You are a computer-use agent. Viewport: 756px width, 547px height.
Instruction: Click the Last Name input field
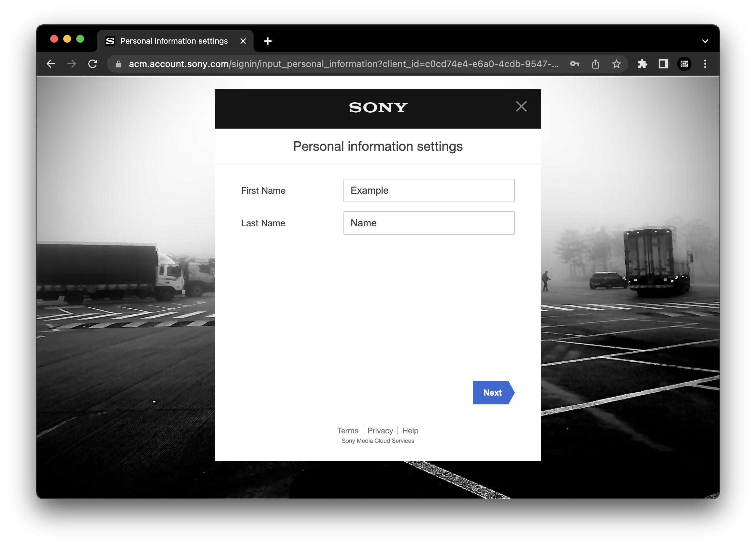pyautogui.click(x=429, y=223)
